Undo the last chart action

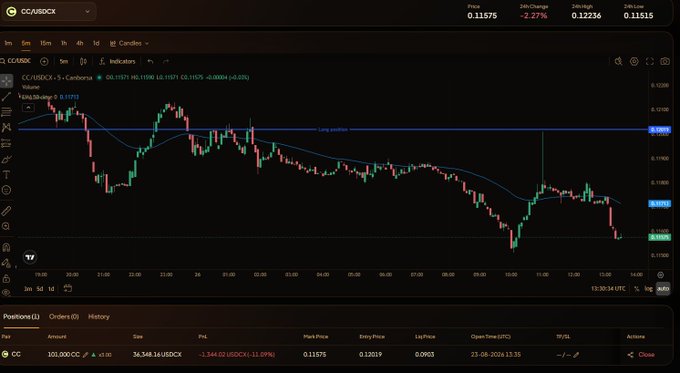tap(150, 62)
